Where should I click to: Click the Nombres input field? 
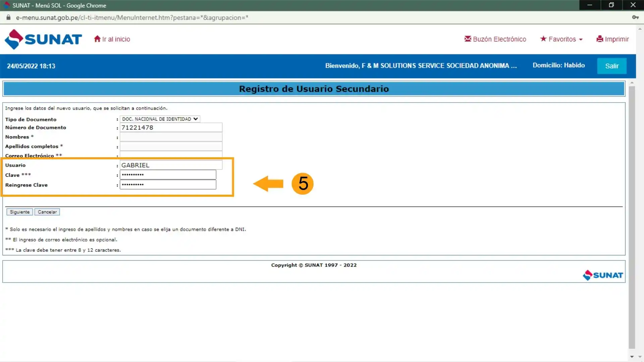[171, 137]
